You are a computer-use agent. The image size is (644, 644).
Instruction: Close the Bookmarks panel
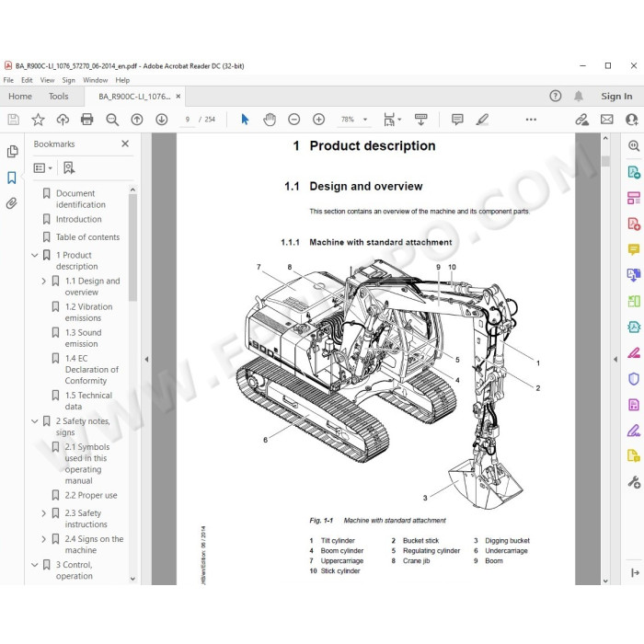click(x=125, y=144)
